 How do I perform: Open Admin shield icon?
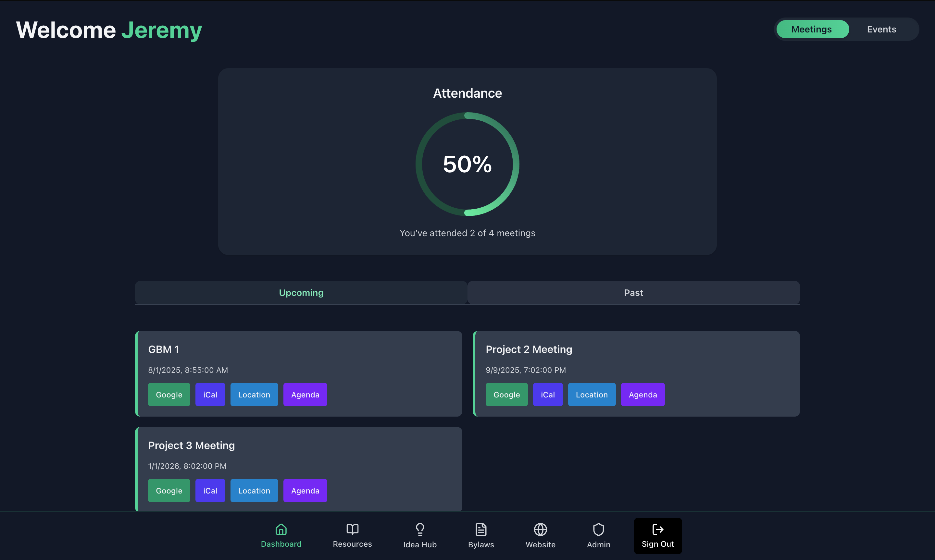click(x=598, y=529)
